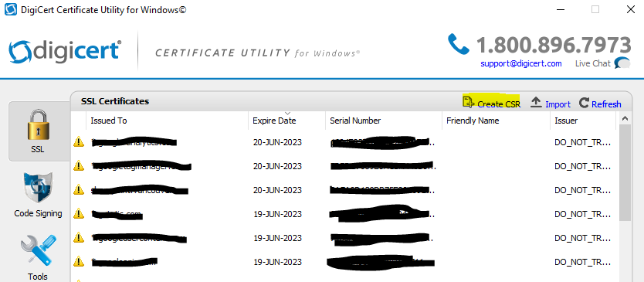Click the DigiCert app icon in title bar

(11, 10)
